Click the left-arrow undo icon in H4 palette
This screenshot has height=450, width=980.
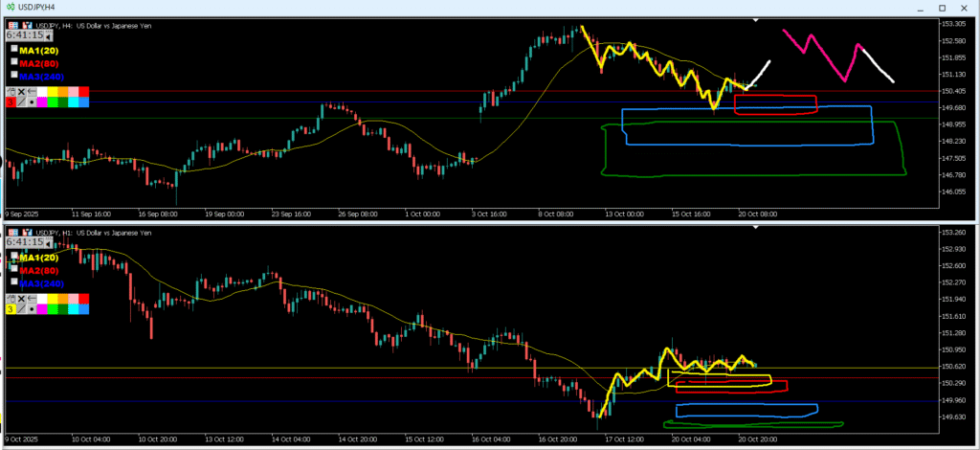(x=32, y=91)
